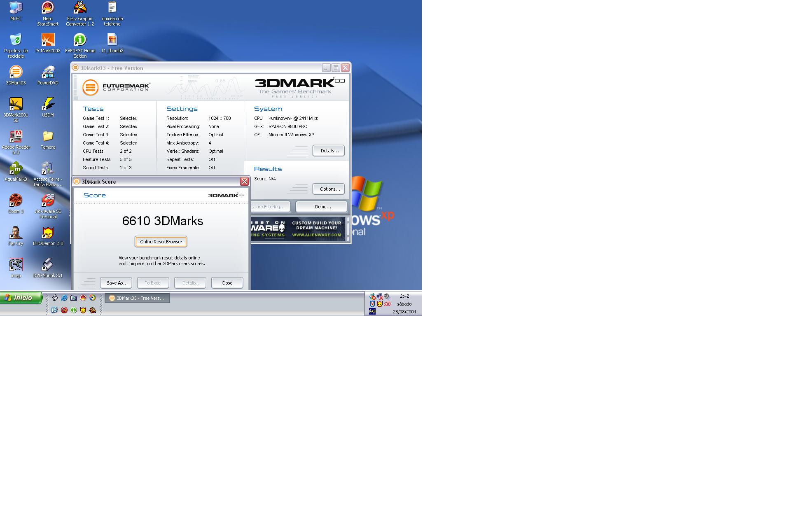Open the 3DMark03 desktop icon

(16, 72)
